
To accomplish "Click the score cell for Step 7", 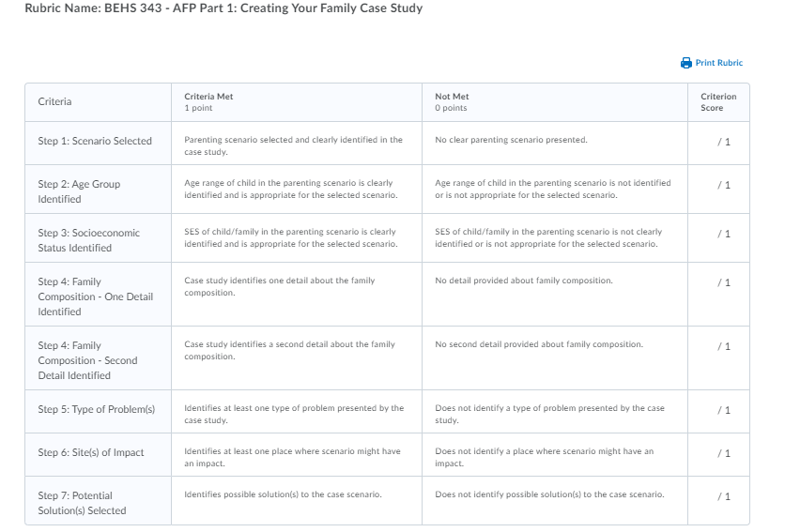I will coord(718,500).
